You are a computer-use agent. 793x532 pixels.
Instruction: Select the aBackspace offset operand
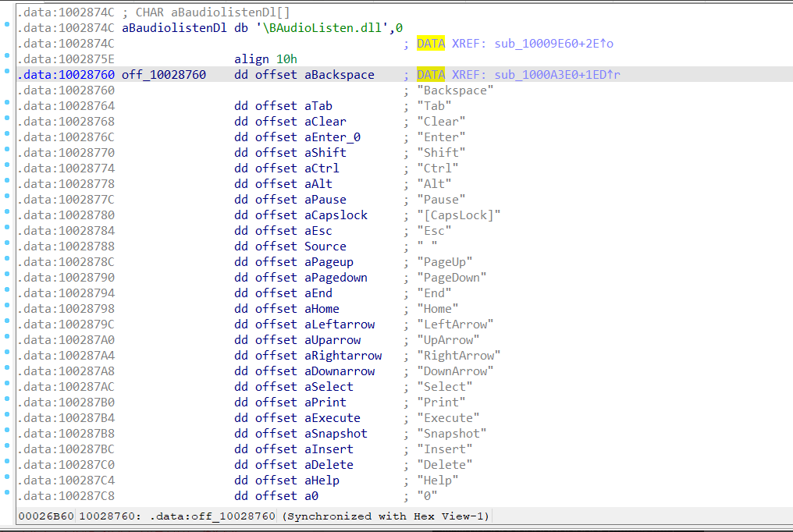339,75
